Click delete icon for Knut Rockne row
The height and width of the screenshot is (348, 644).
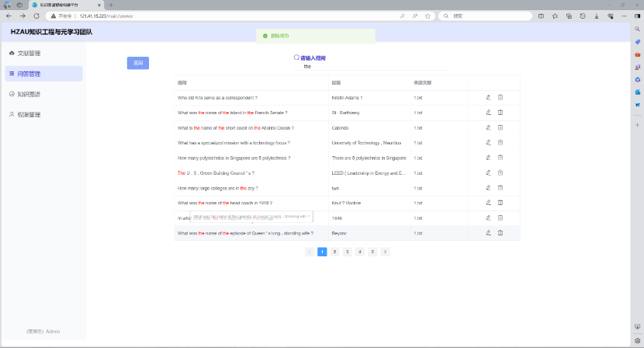point(500,203)
